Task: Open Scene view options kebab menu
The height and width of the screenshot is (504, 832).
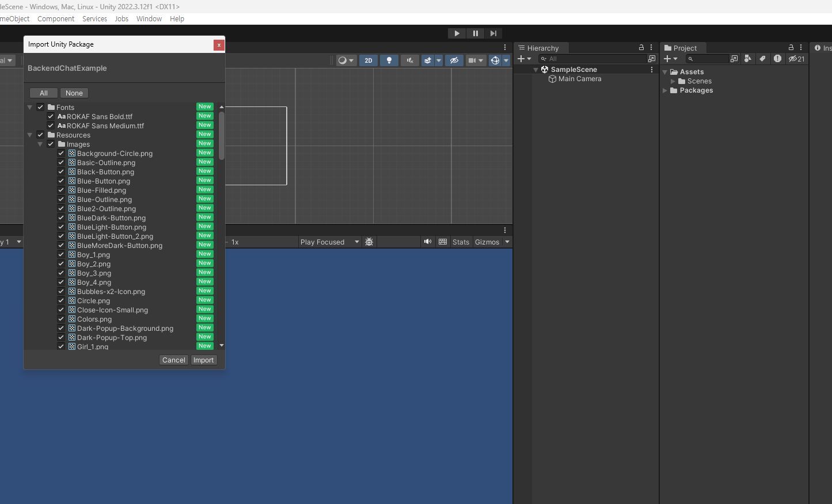Action: point(505,48)
